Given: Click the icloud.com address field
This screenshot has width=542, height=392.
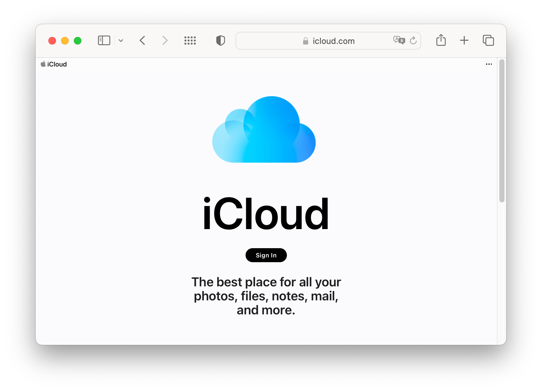Looking at the screenshot, I should coord(328,41).
